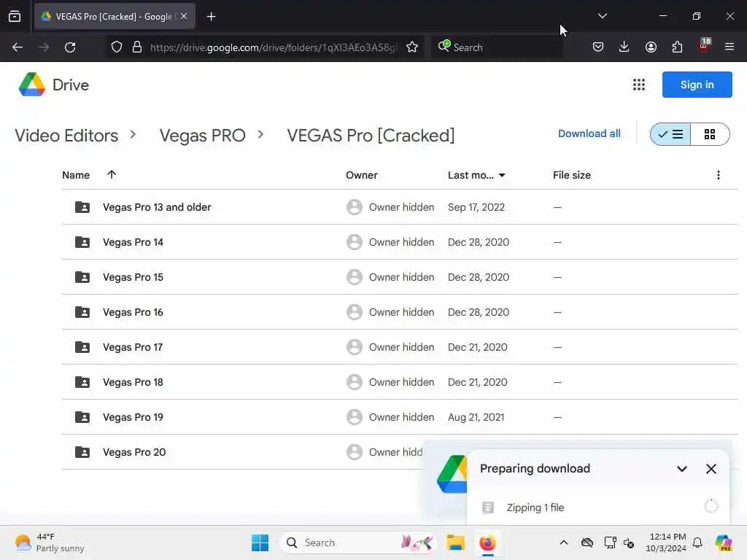Screen dimensions: 747x560
Task: Click the Vegas Pro 20 folder icon
Action: [x=82, y=452]
